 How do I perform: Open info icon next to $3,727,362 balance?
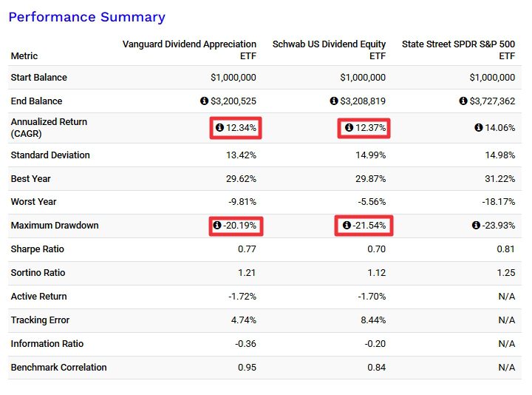pos(463,101)
